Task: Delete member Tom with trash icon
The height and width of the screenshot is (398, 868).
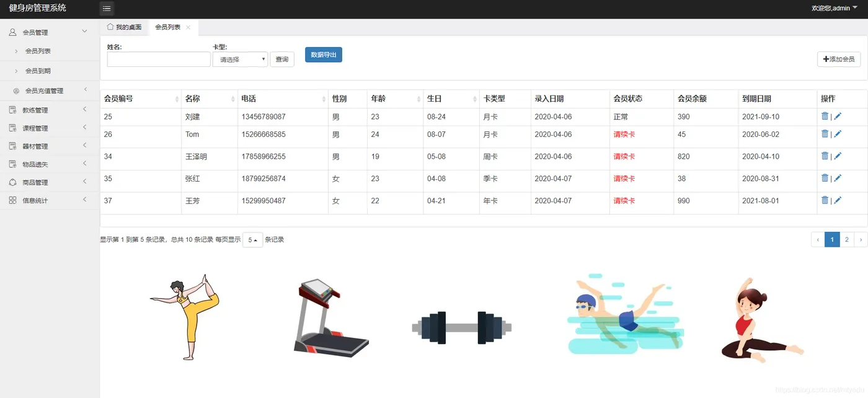Action: [x=825, y=133]
